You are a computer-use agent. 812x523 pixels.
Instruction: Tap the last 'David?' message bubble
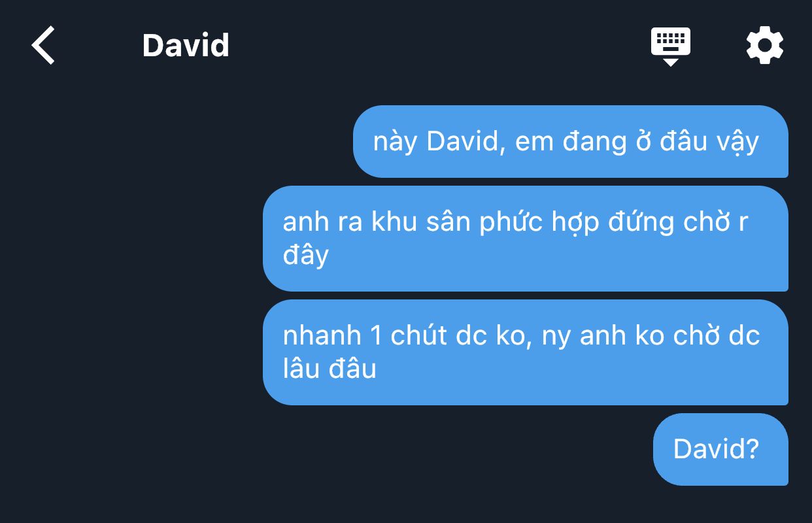tap(720, 449)
